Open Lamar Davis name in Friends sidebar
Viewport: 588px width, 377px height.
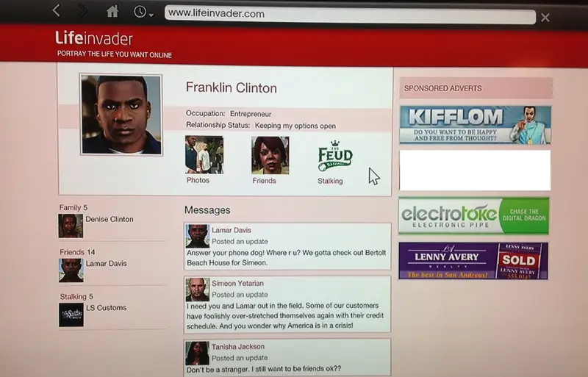coord(106,263)
